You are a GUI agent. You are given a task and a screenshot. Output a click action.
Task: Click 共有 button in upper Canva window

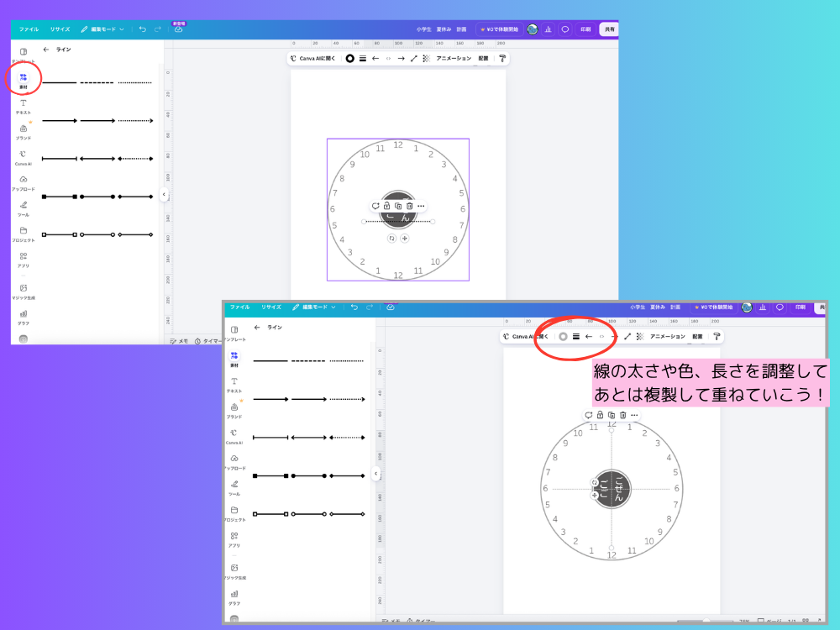[609, 29]
